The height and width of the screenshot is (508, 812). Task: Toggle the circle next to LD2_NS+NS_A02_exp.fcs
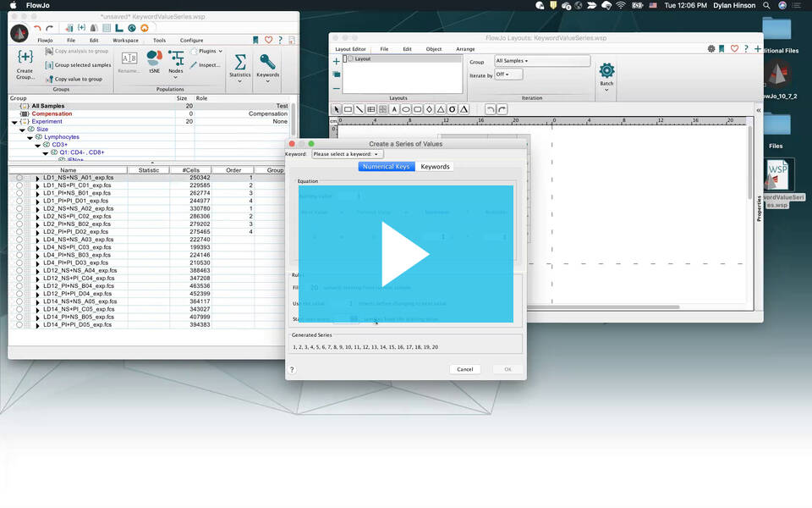19,209
